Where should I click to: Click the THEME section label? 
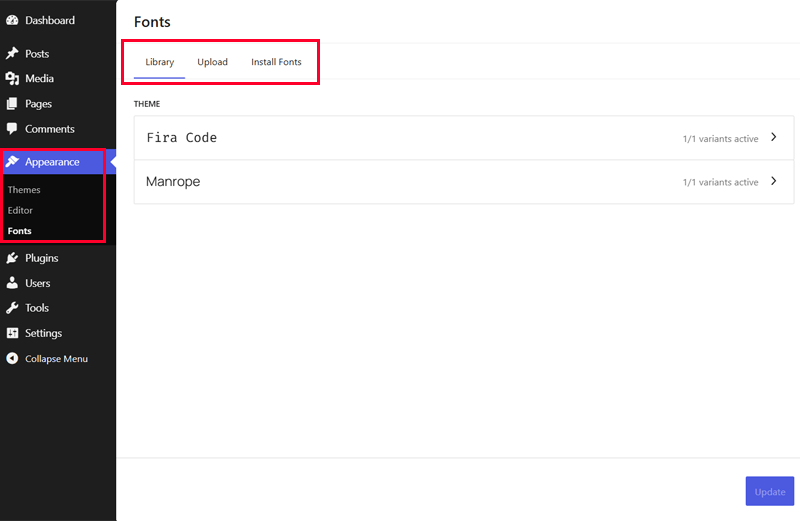coord(147,104)
